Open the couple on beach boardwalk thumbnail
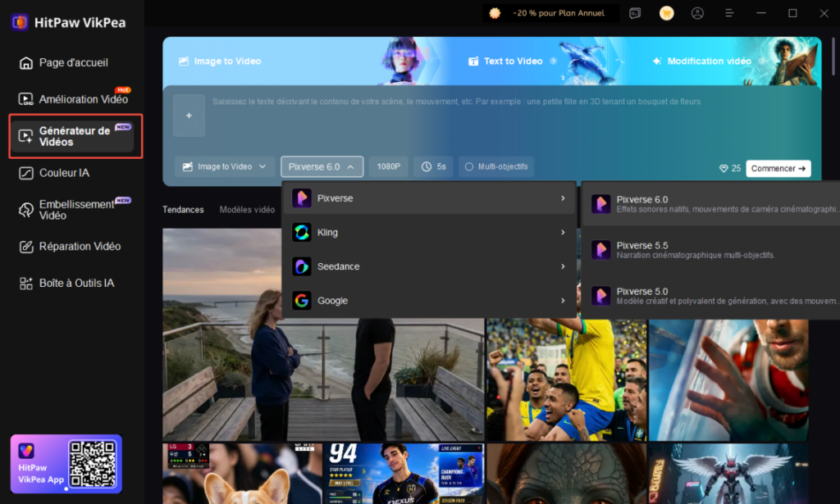 click(x=323, y=334)
